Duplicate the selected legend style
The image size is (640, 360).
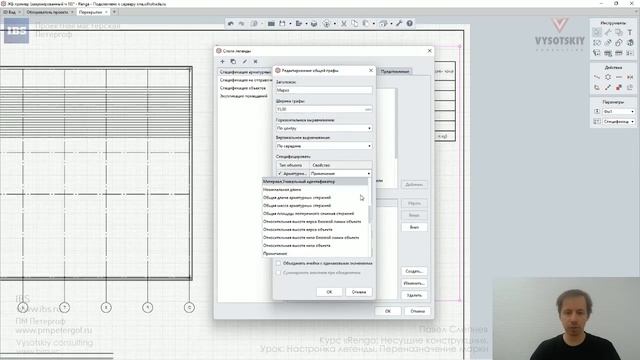(233, 62)
